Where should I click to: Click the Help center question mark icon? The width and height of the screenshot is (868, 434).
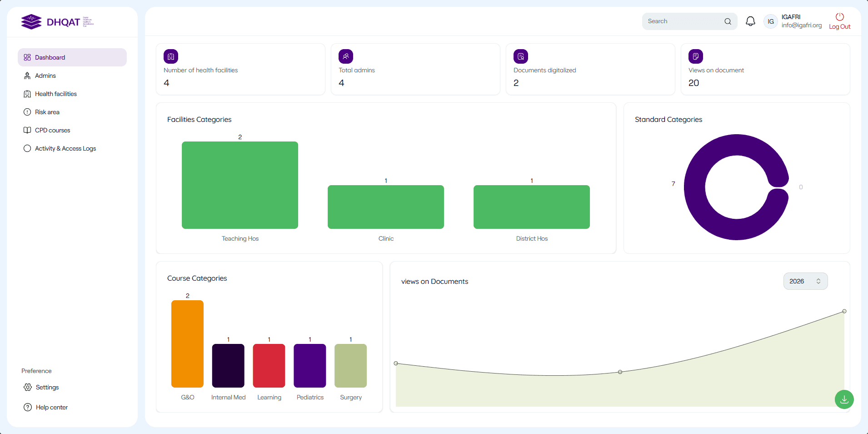pos(28,407)
